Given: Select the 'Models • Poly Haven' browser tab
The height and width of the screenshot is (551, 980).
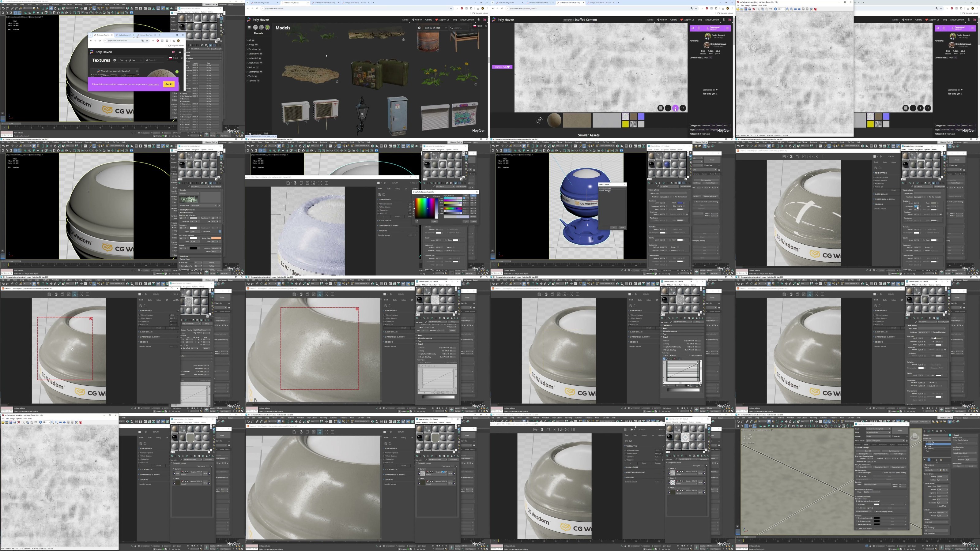Looking at the screenshot, I should (x=292, y=3).
